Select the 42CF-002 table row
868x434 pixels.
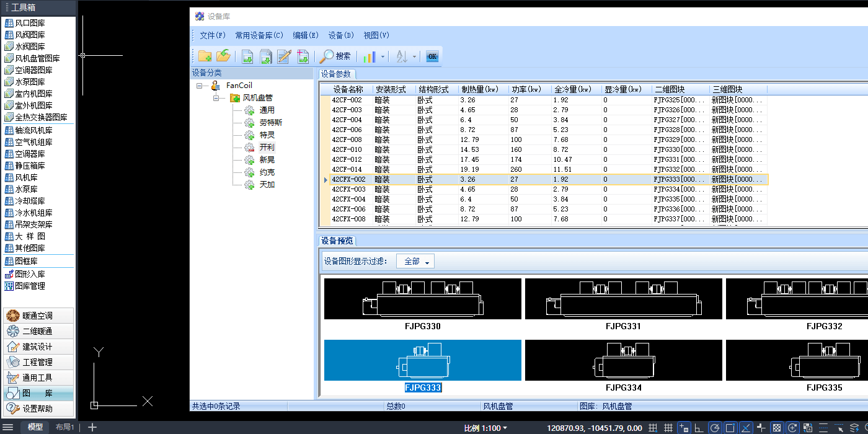(x=544, y=100)
